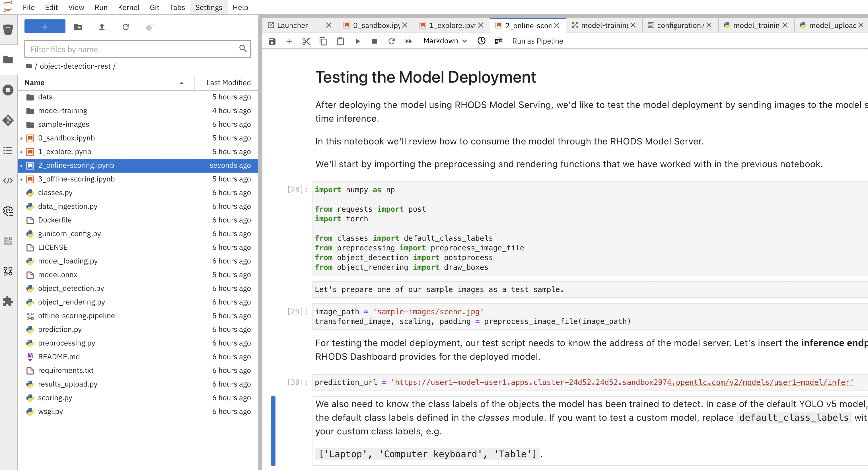Open the runtime images sidebar icon
The height and width of the screenshot is (470, 868).
coord(8,241)
